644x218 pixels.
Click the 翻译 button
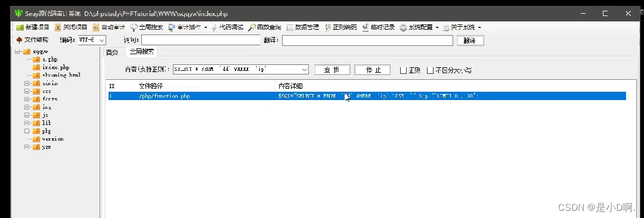coord(470,41)
